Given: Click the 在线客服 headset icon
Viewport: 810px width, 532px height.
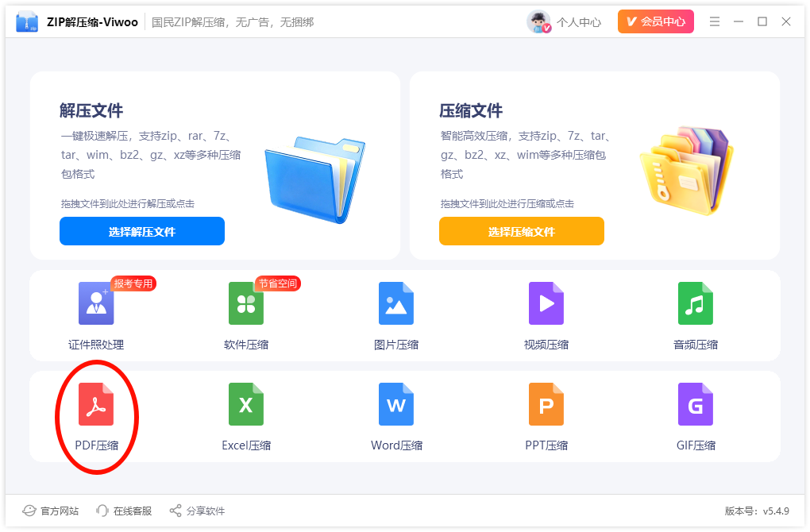Looking at the screenshot, I should (102, 511).
